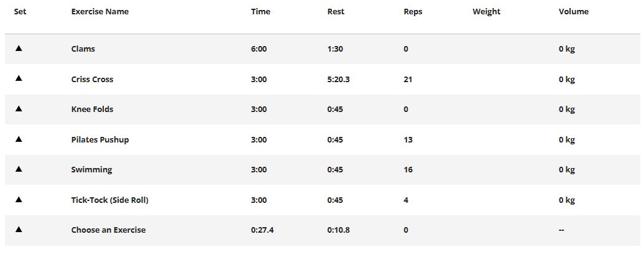Select the Clams exercise name
This screenshot has height=257, width=644.
coord(83,49)
